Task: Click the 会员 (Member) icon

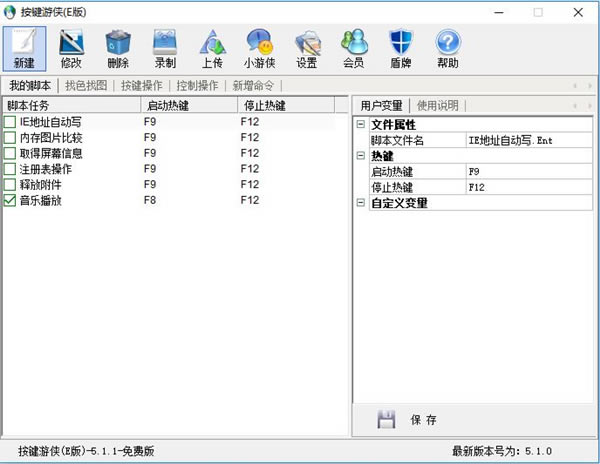Action: point(353,48)
